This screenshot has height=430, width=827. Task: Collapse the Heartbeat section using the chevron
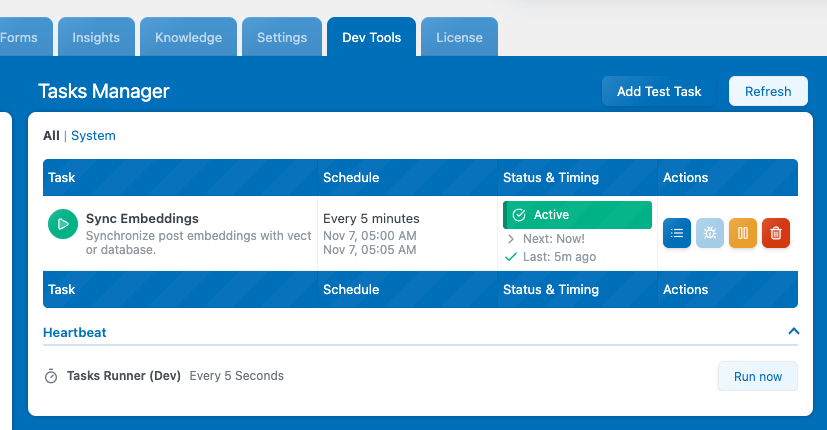pyautogui.click(x=793, y=331)
